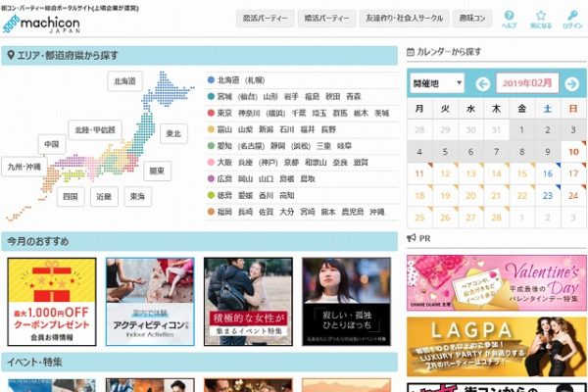Image resolution: width=588 pixels, height=392 pixels.
Task: Open the ヘルプ help icon
Action: (509, 19)
